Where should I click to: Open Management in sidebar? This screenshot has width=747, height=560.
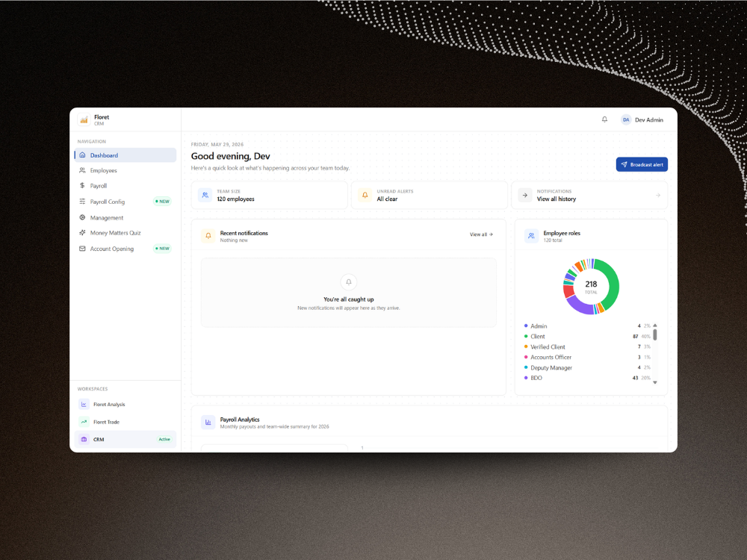125,217
